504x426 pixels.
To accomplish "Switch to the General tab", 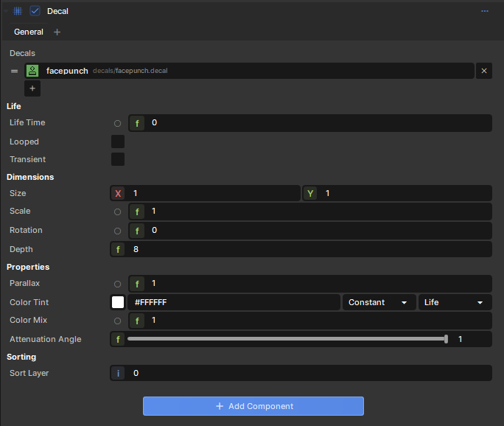I will pyautogui.click(x=29, y=32).
